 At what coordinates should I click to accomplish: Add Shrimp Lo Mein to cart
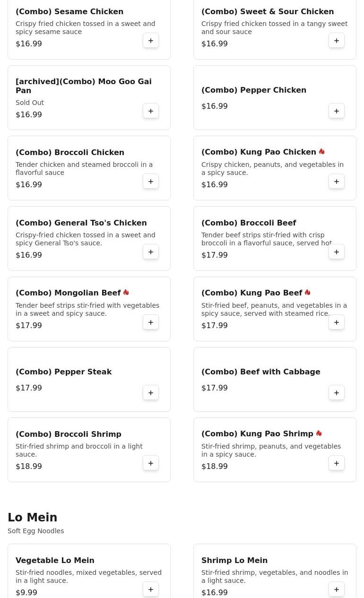tap(337, 589)
